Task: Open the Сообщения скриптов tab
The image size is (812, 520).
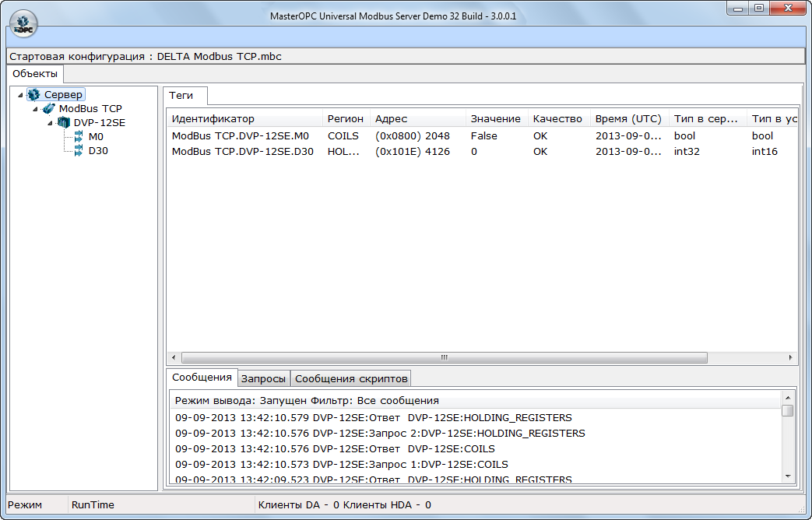Action: [x=350, y=379]
